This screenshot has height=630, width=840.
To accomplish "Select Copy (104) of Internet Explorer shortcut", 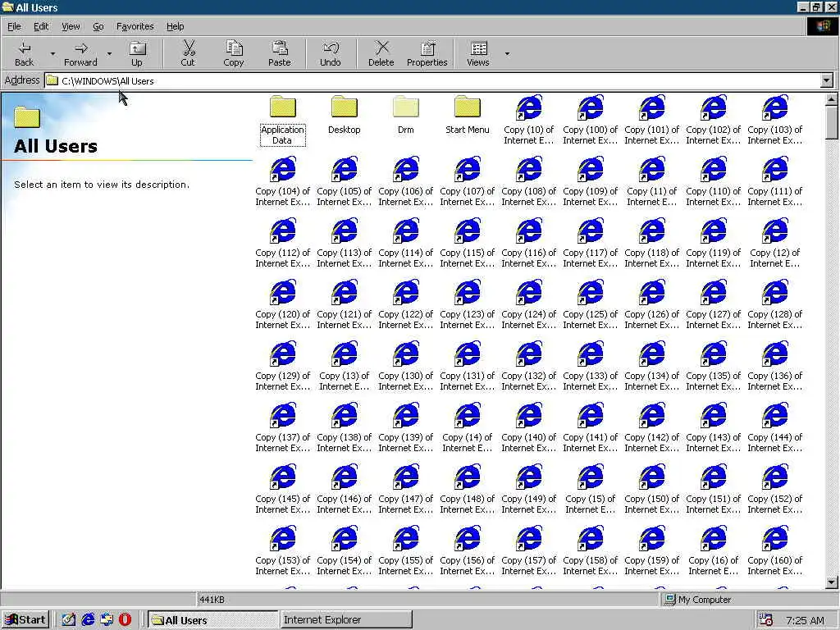I will [282, 182].
